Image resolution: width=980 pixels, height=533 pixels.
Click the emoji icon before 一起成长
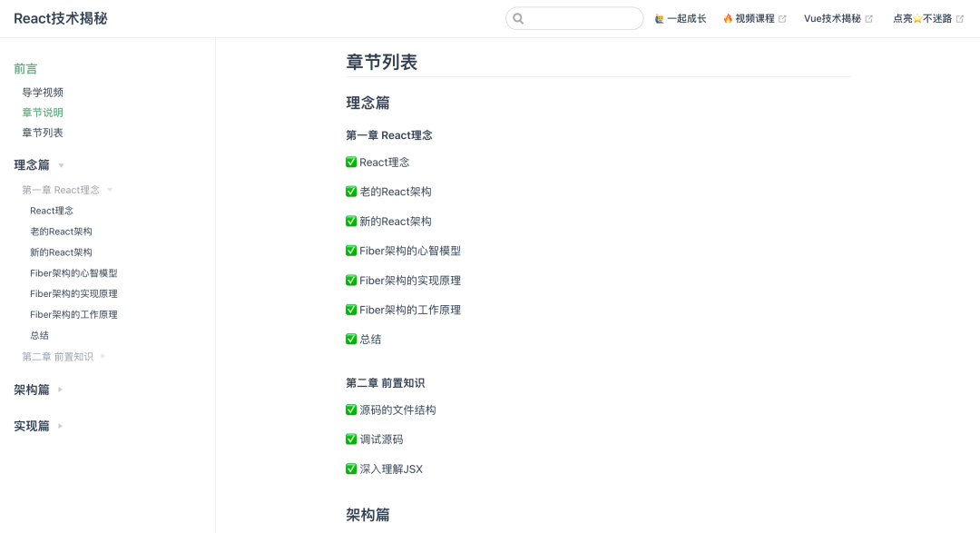(660, 19)
